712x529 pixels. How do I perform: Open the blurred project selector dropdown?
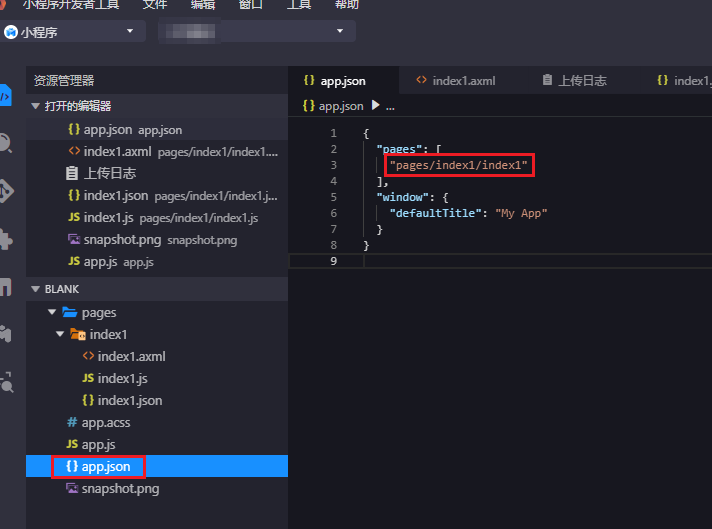pos(257,31)
